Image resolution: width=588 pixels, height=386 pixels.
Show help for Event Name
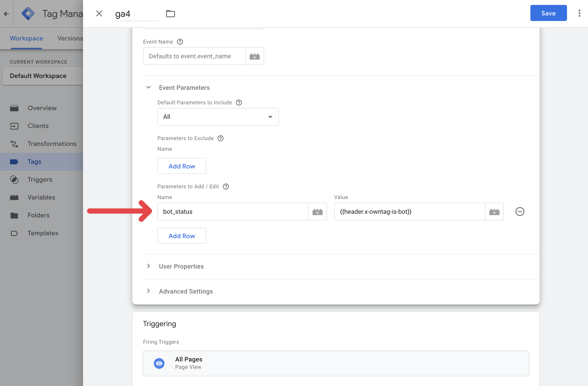coord(180,42)
